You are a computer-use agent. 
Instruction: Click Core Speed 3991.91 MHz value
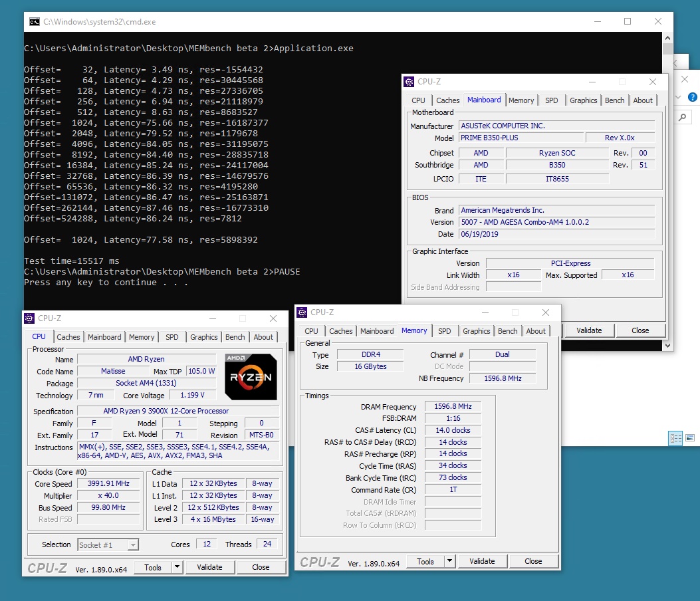(x=108, y=483)
